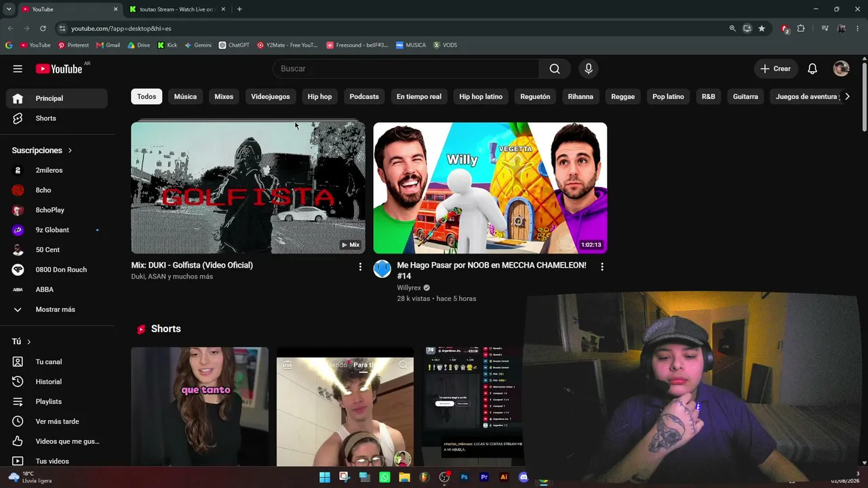Select the Música filter chip

(x=185, y=97)
